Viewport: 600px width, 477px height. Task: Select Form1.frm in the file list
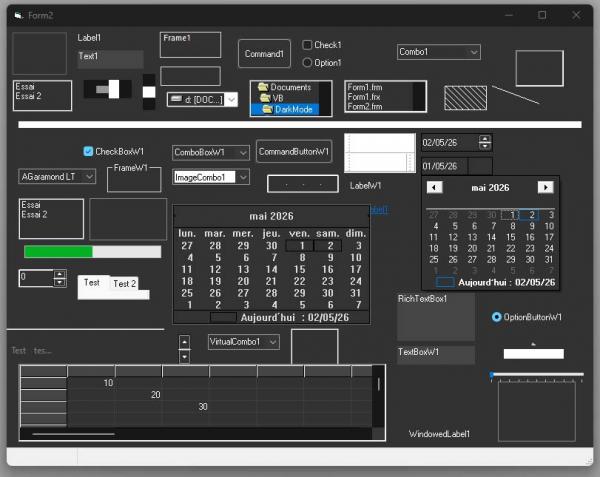tap(365, 87)
